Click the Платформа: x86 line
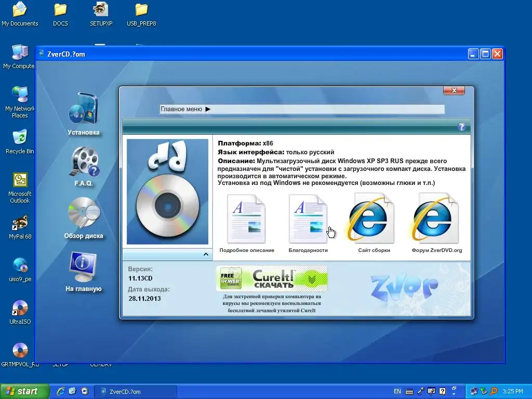 tap(245, 143)
